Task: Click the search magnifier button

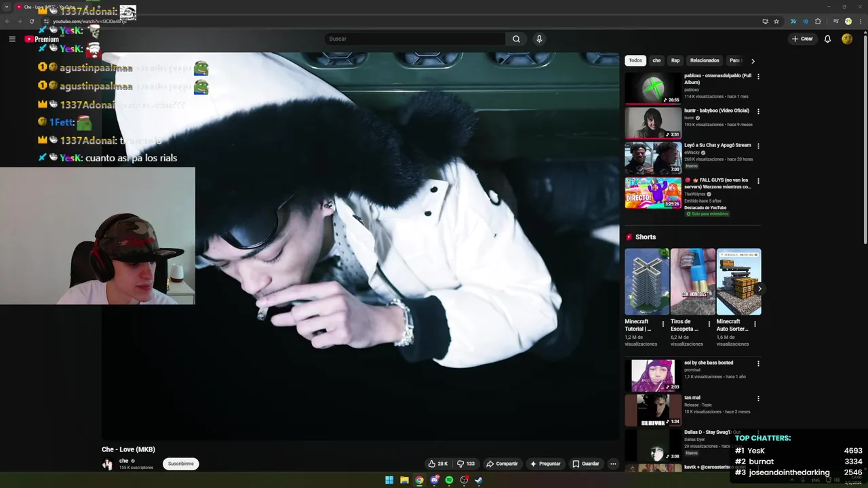Action: 516,39
